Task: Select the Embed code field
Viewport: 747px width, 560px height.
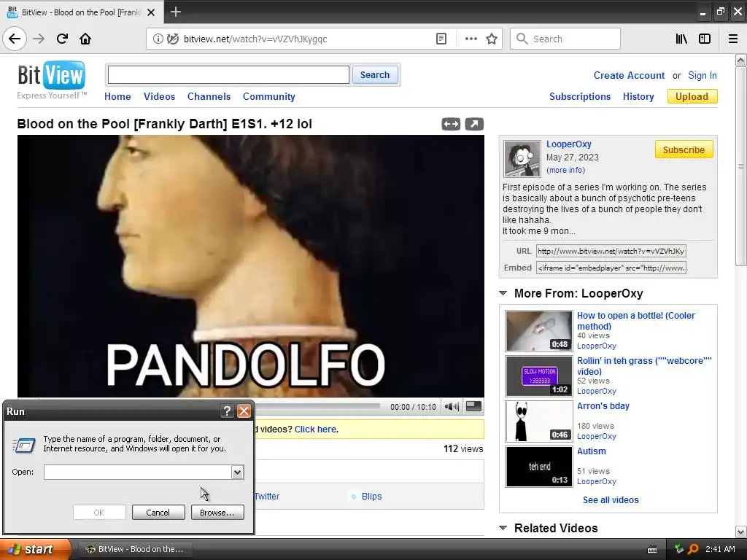Action: pyautogui.click(x=611, y=268)
